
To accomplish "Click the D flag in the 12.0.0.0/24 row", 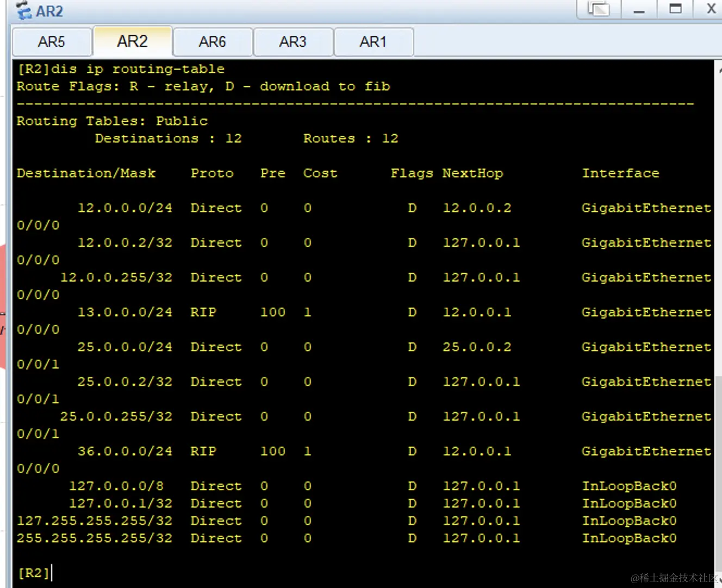I will (412, 208).
